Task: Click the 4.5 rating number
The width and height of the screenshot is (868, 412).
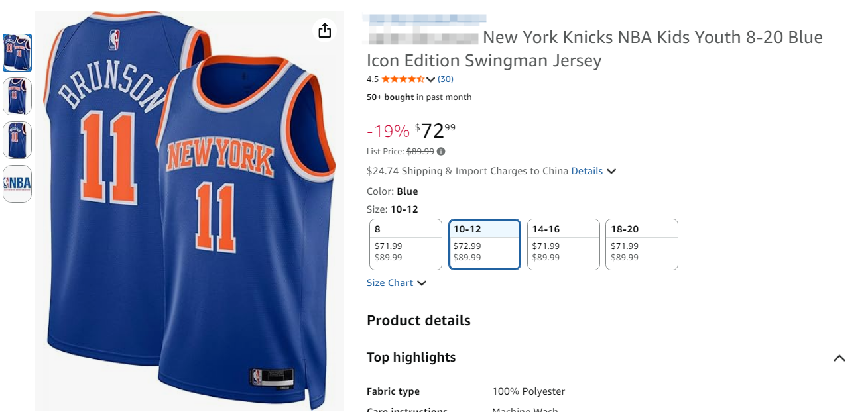Action: click(373, 79)
